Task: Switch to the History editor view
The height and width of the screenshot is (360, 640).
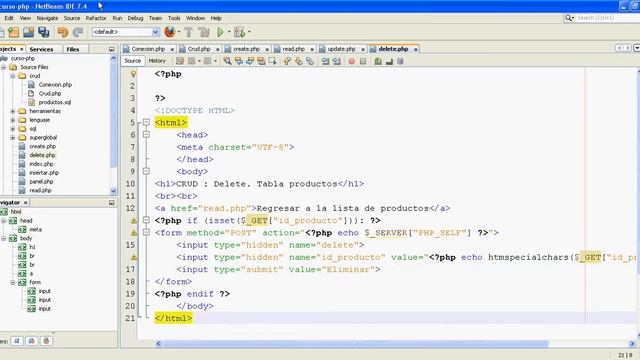Action: point(157,61)
